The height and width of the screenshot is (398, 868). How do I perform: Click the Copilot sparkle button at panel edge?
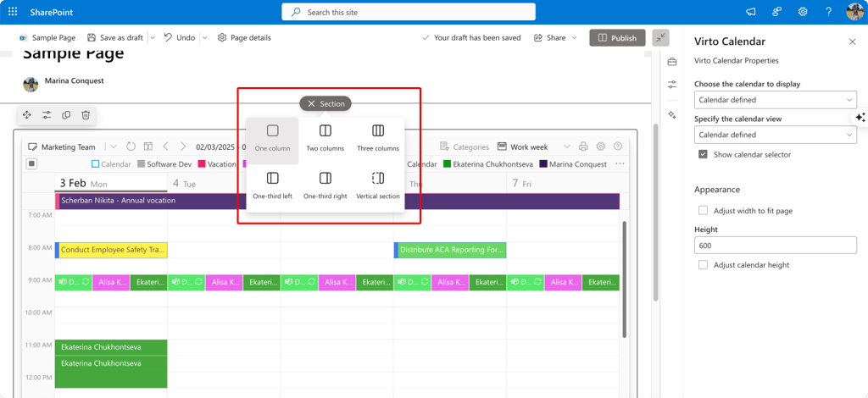(x=860, y=117)
